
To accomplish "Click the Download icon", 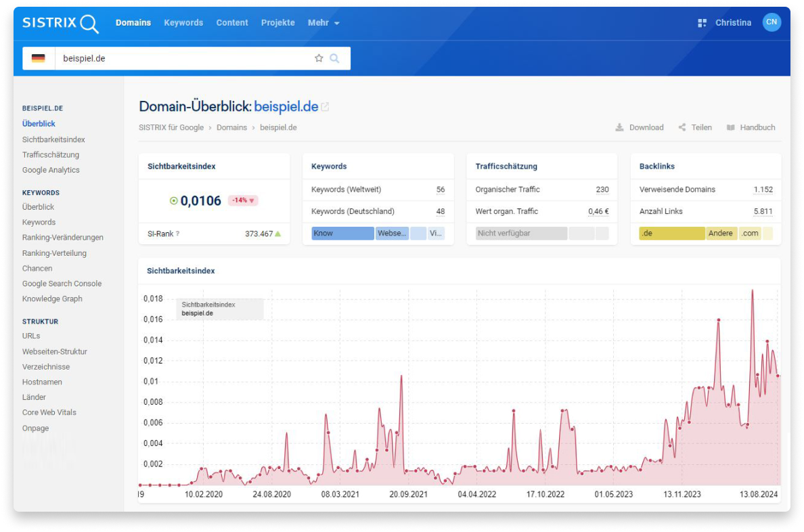I will [619, 127].
